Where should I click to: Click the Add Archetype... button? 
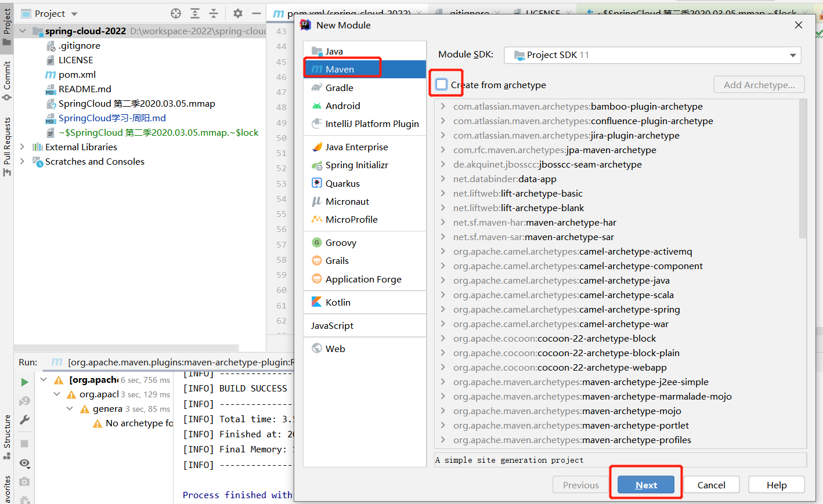click(x=759, y=85)
